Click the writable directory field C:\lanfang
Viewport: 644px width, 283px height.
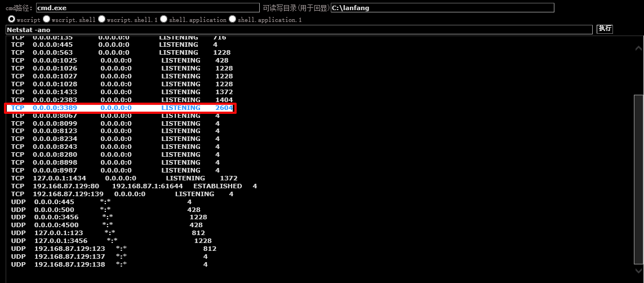click(x=442, y=8)
